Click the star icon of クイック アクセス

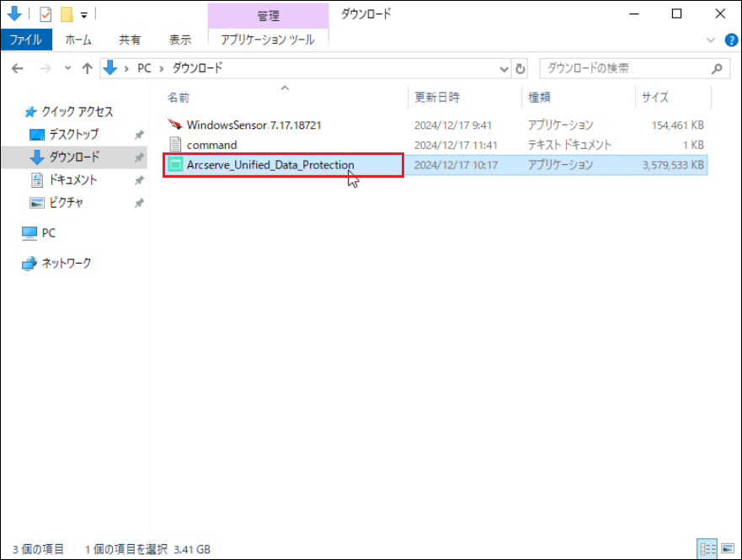click(x=31, y=112)
